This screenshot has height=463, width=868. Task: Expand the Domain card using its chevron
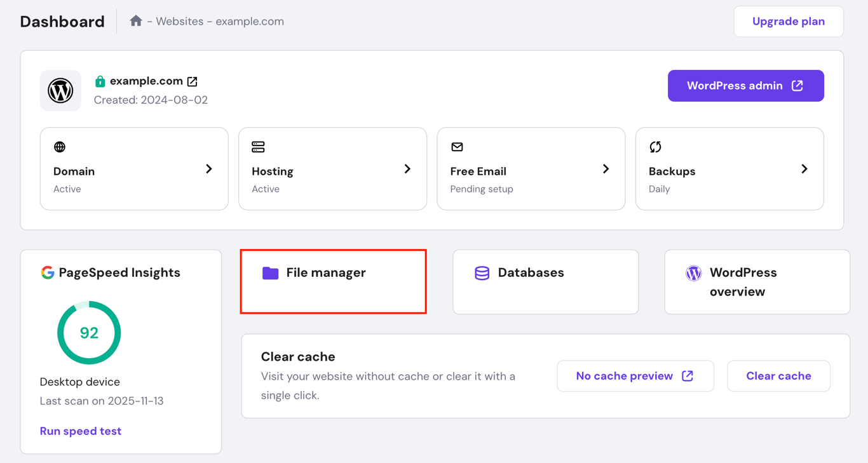[x=208, y=169]
